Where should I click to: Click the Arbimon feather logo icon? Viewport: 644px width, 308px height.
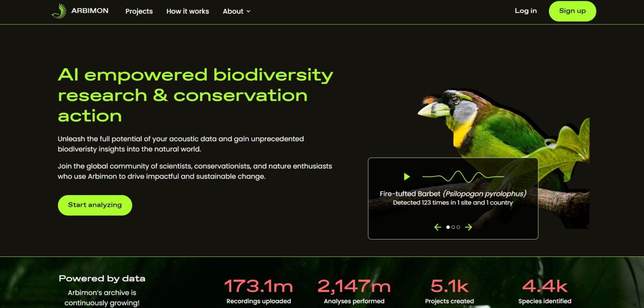pyautogui.click(x=59, y=11)
